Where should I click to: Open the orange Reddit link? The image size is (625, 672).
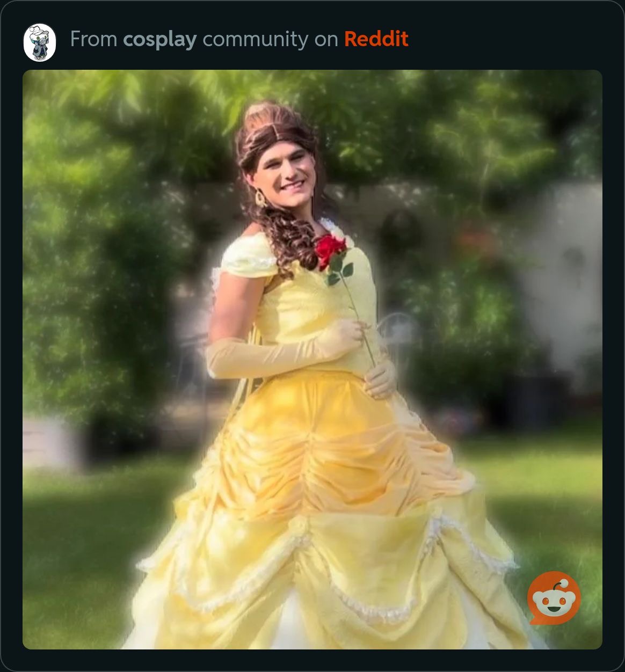coord(376,39)
